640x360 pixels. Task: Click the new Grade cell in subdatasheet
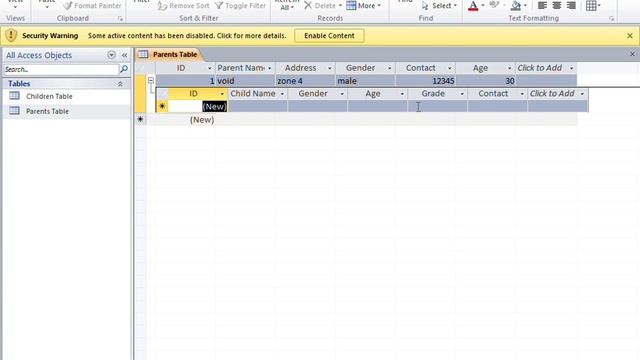(438, 107)
